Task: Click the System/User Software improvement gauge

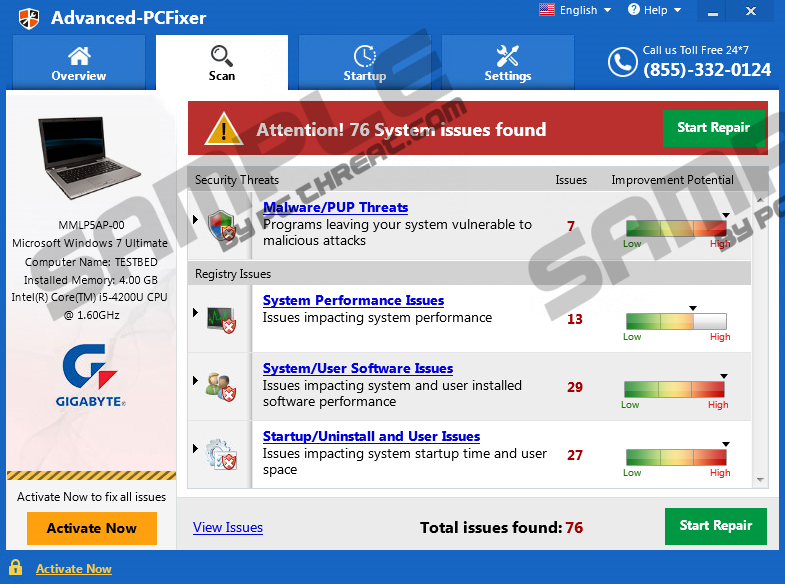Action: 674,389
